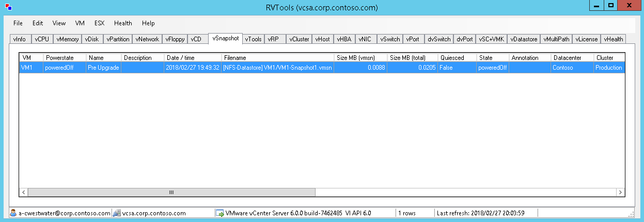The height and width of the screenshot is (222, 644).
Task: Switch to the vTools tab
Action: click(253, 39)
